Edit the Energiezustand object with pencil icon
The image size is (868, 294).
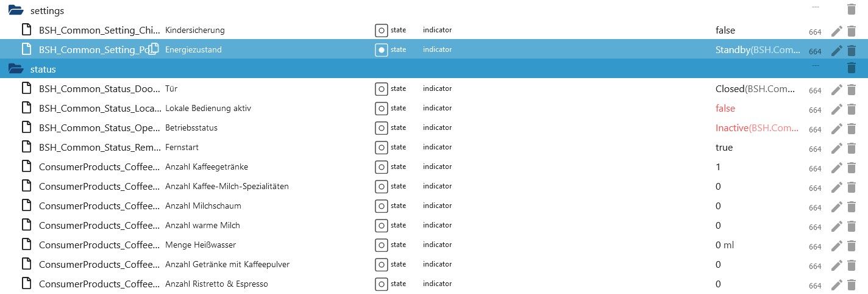coord(836,50)
